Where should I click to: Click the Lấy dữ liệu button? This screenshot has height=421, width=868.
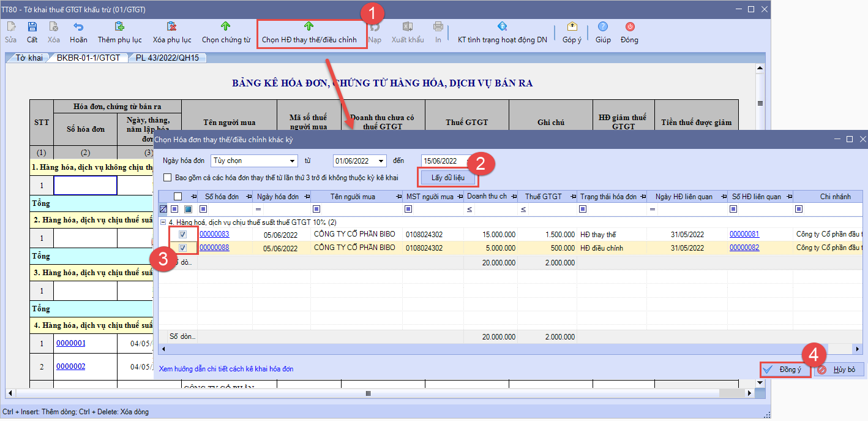(448, 178)
